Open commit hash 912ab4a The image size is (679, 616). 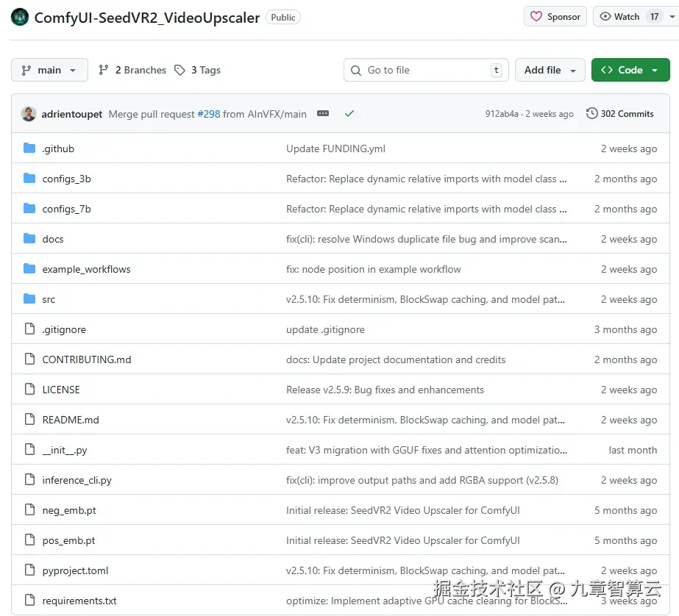tap(502, 114)
